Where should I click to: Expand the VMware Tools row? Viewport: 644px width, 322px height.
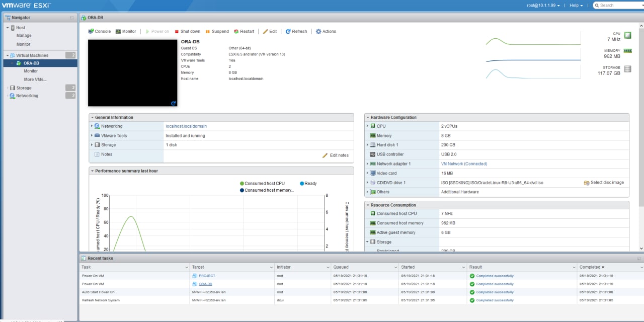pyautogui.click(x=92, y=135)
